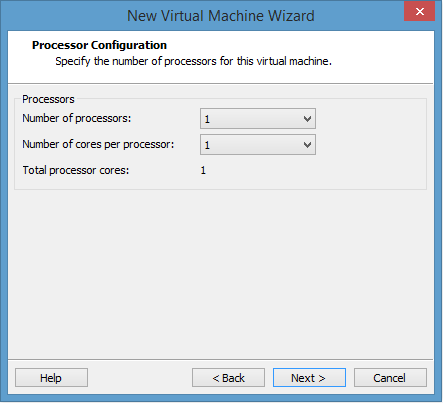Click the 'New Virtual Machine Wizard' title bar
443x403 pixels.
(221, 16)
